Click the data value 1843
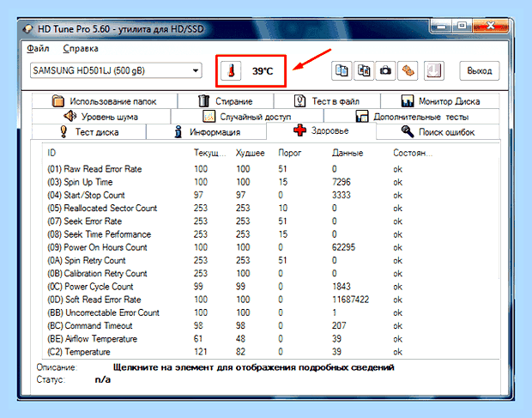The image size is (532, 418). click(x=341, y=287)
